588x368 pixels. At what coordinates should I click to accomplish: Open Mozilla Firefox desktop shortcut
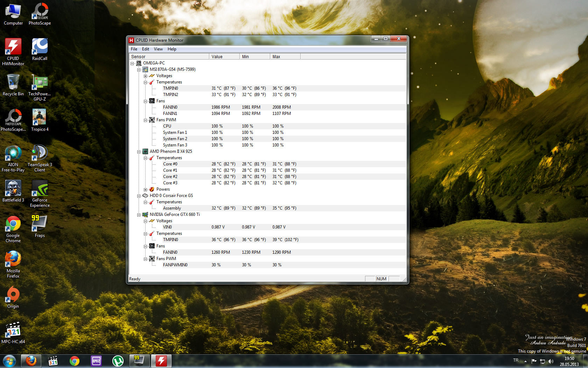click(13, 265)
